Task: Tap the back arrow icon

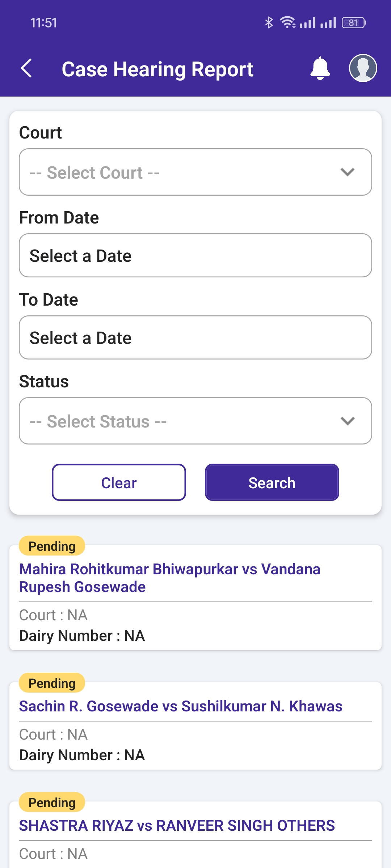Action: click(x=26, y=68)
